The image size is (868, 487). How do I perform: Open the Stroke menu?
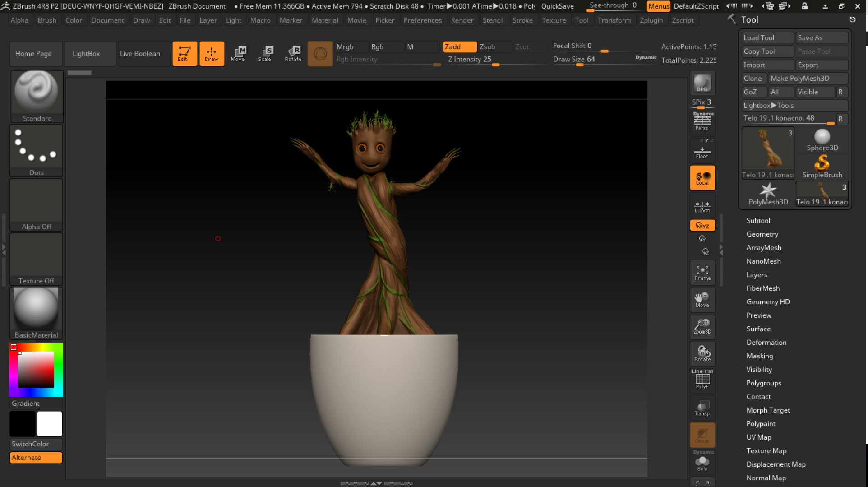(522, 20)
